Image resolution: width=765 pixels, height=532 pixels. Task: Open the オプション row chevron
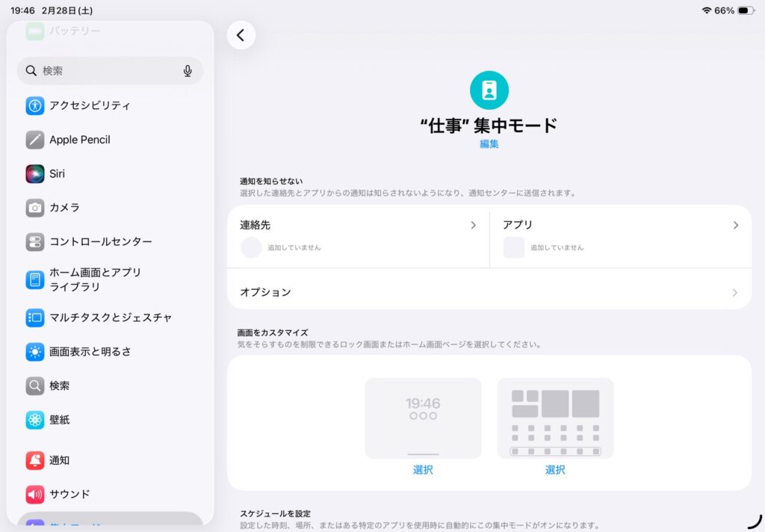(735, 293)
